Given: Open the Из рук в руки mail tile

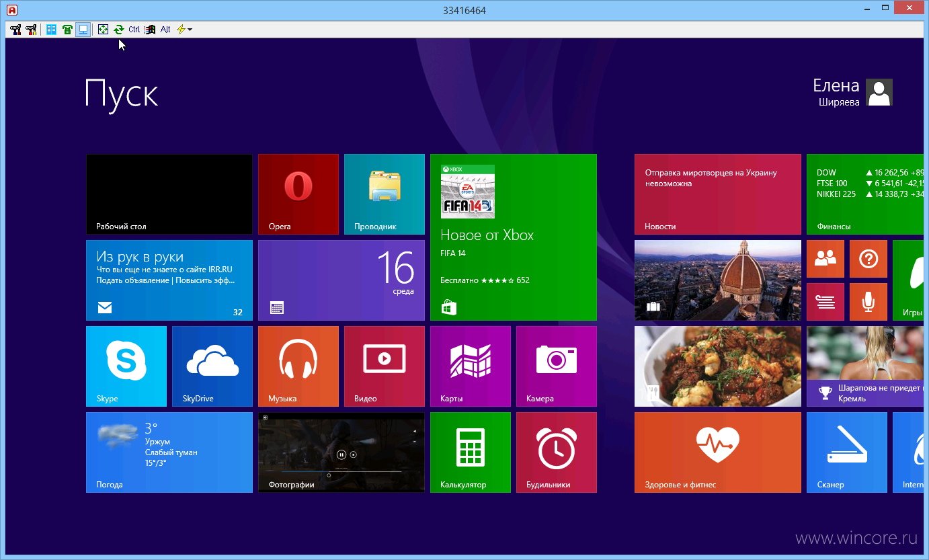Looking at the screenshot, I should (x=169, y=280).
